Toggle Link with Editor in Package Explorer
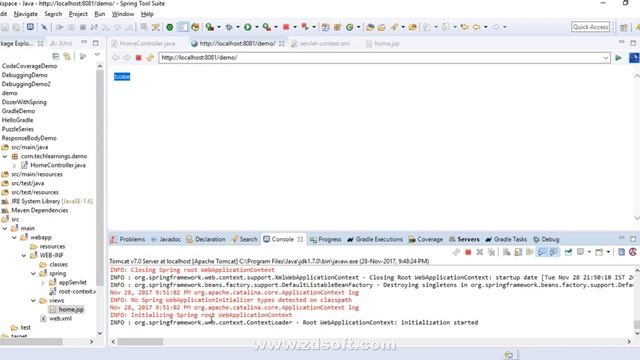 click(x=67, y=56)
